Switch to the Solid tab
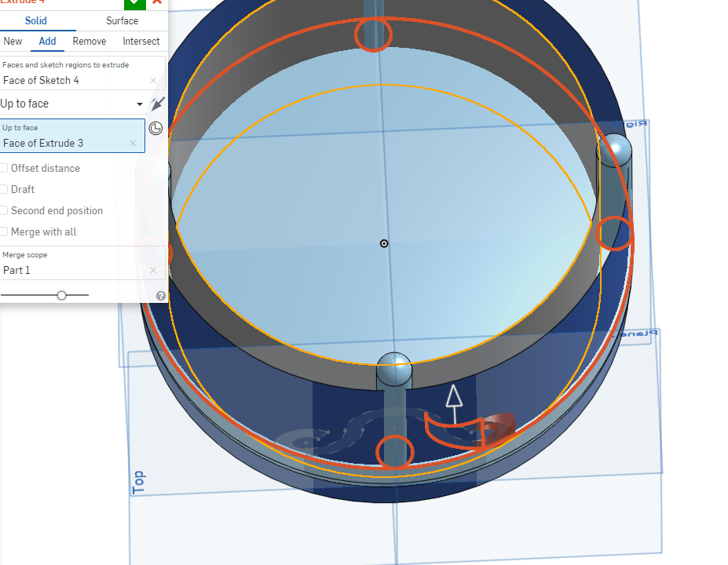The width and height of the screenshot is (728, 565). pyautogui.click(x=36, y=21)
